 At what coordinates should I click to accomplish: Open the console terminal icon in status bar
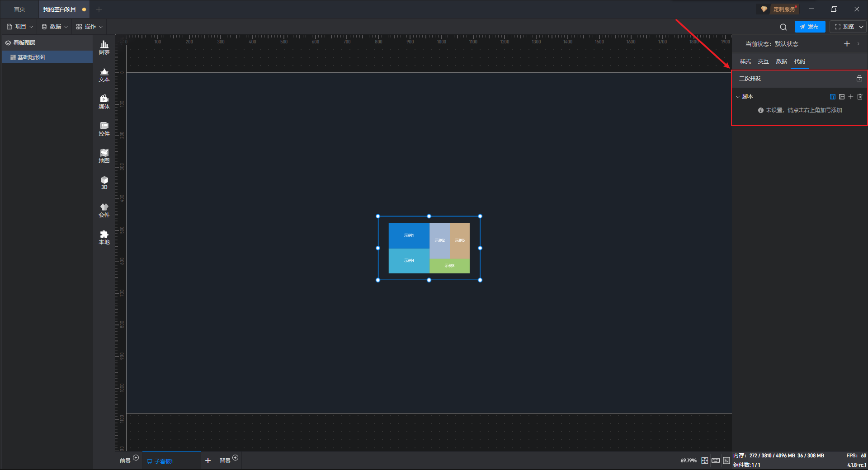(x=726, y=461)
